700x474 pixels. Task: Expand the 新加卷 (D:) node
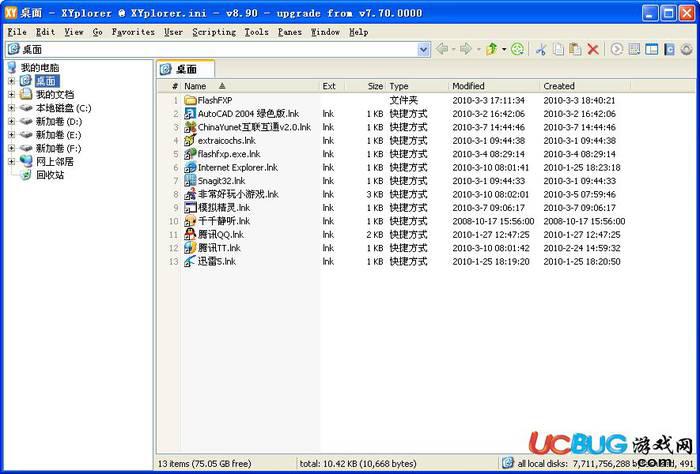coord(12,121)
